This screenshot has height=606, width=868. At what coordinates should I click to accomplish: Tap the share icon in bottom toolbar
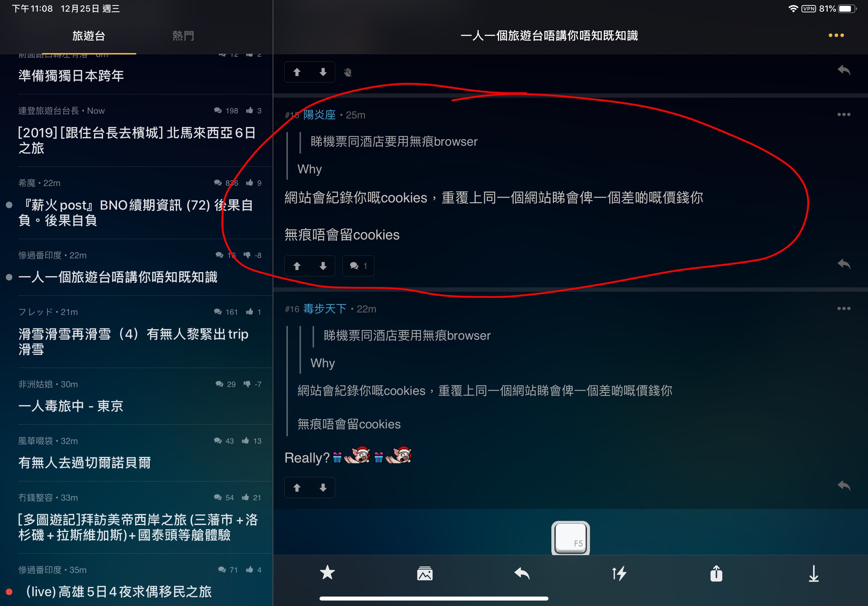[x=716, y=573]
